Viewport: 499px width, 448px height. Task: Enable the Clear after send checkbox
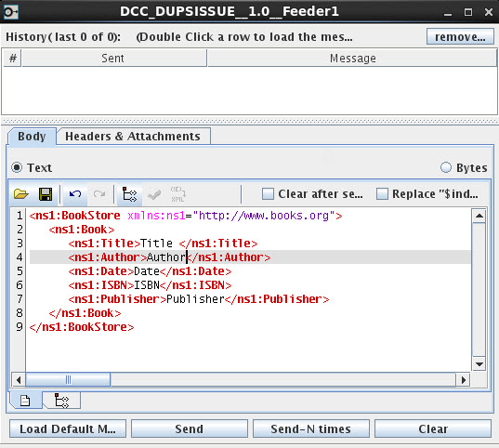[x=268, y=193]
